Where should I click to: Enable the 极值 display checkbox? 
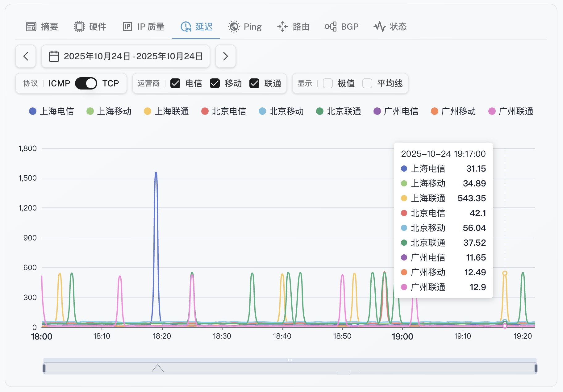coord(327,83)
